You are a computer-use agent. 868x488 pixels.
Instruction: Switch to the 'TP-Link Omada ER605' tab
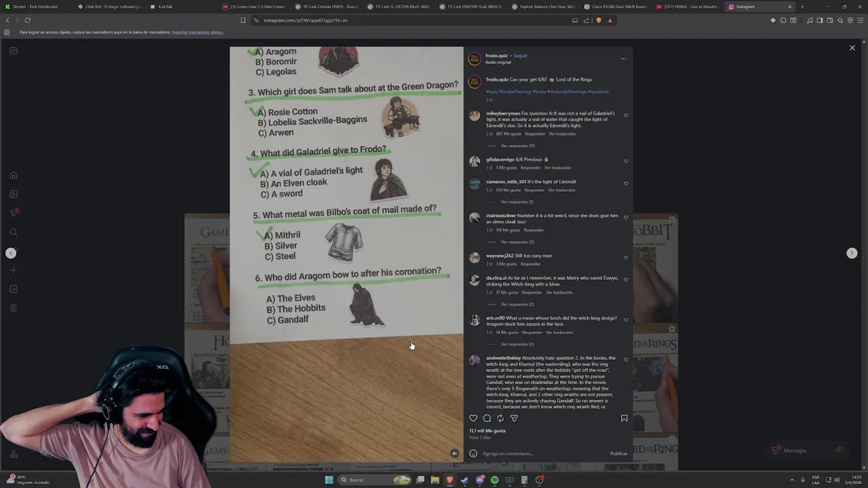[325, 7]
